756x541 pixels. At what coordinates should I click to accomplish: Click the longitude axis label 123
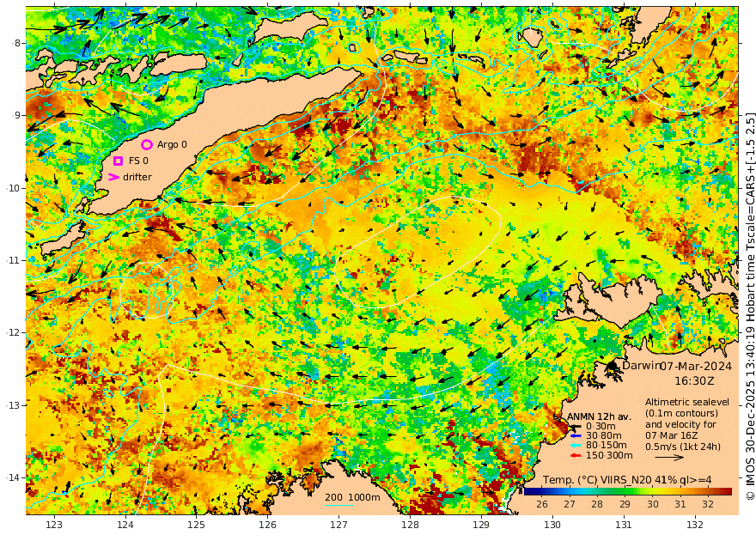tap(54, 525)
